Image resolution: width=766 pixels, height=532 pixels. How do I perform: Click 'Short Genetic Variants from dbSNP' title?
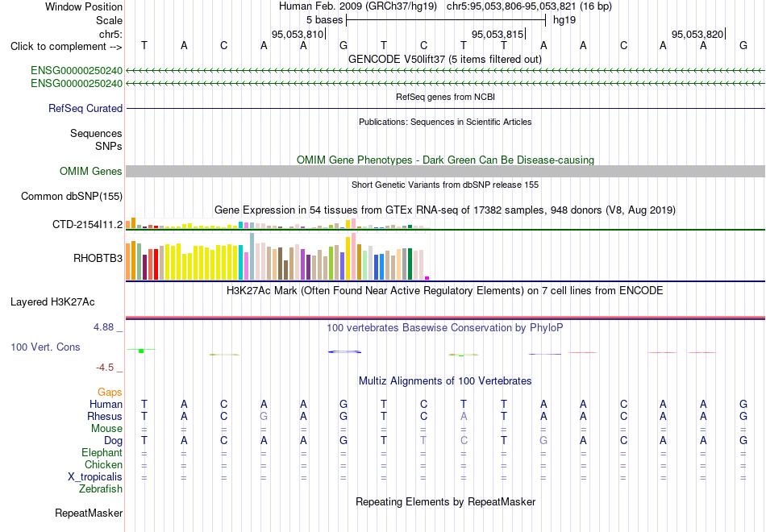point(445,185)
